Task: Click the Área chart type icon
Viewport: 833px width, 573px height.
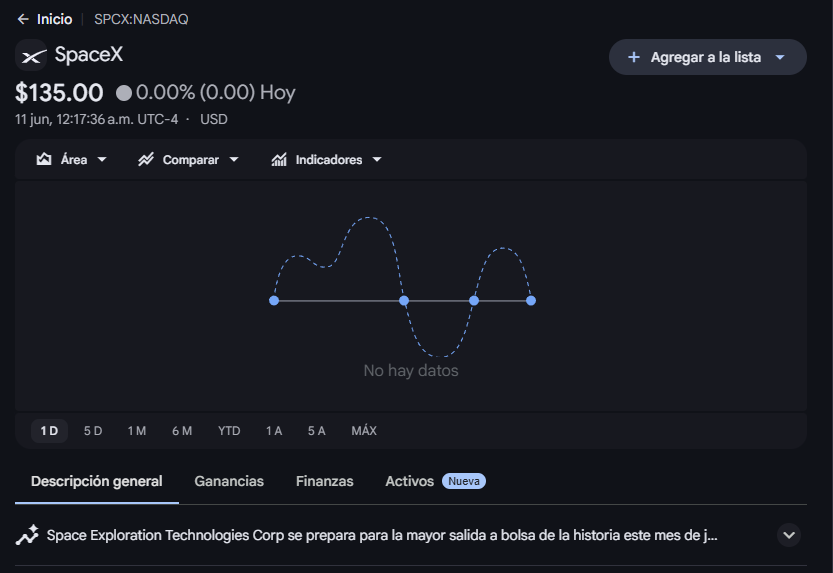Action: point(44,159)
